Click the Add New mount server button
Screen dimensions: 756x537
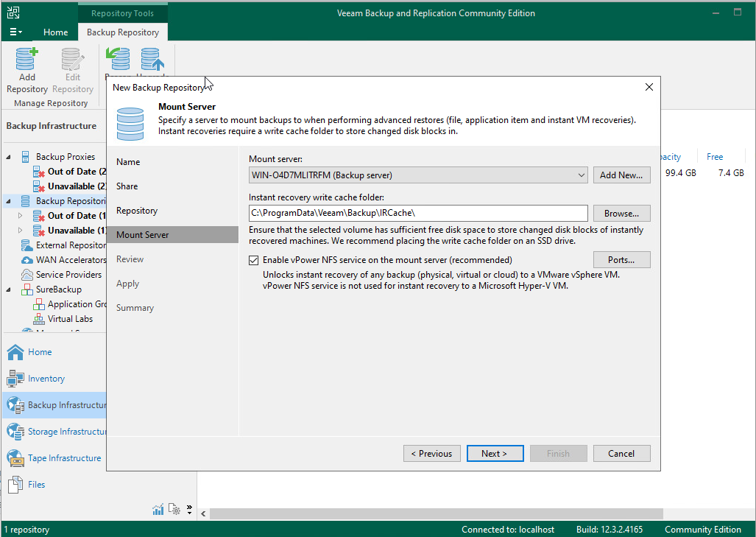[621, 175]
